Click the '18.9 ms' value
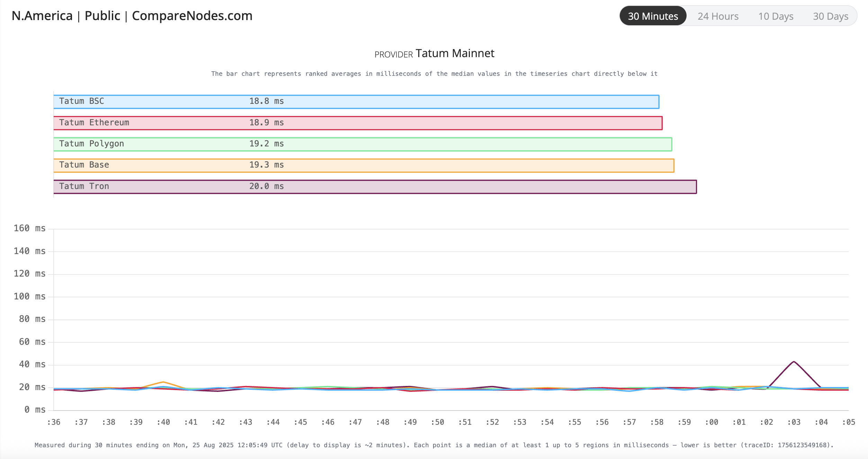 coord(266,123)
